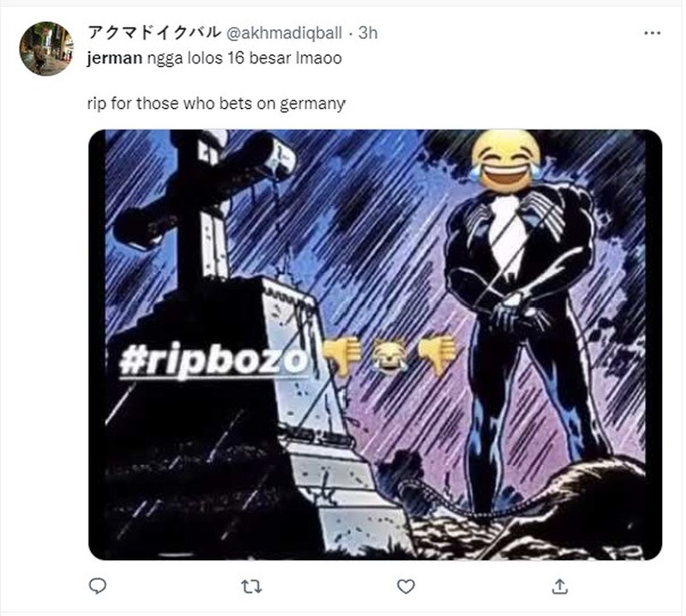
Task: Click the left thumbs-down emoji beside #ripbozo
Action: click(x=341, y=356)
